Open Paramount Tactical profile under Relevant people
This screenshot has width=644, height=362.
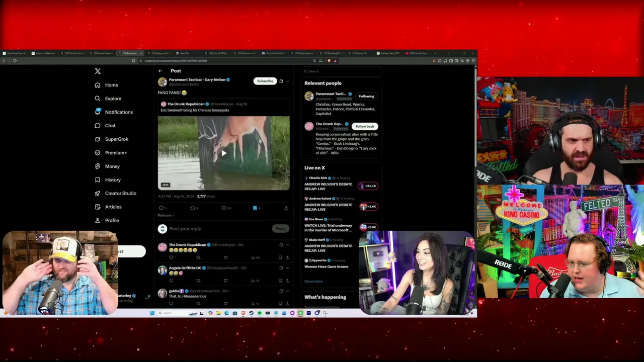(x=331, y=94)
